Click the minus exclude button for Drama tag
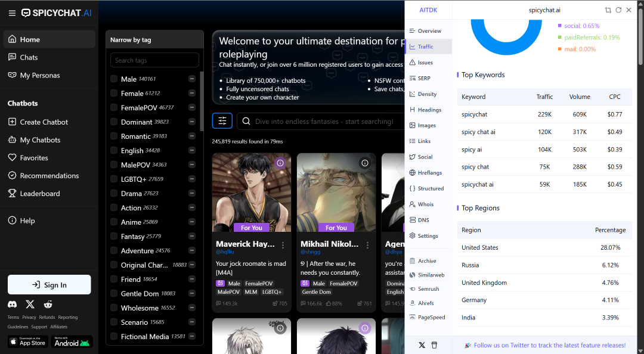Image resolution: width=644 pixels, height=354 pixels. click(192, 194)
